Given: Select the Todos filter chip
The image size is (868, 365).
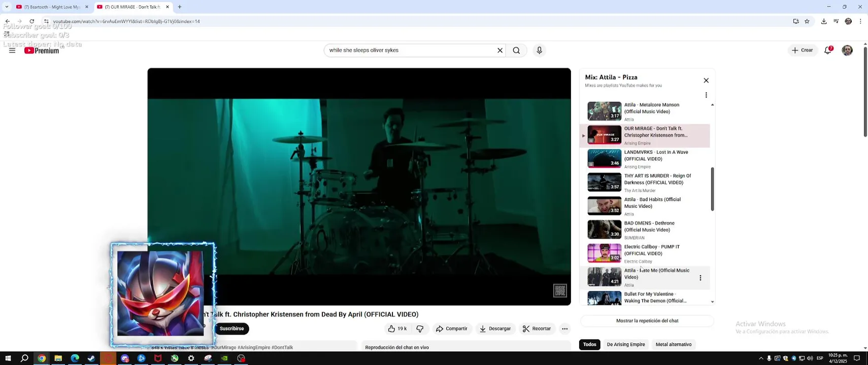Looking at the screenshot, I should point(589,345).
